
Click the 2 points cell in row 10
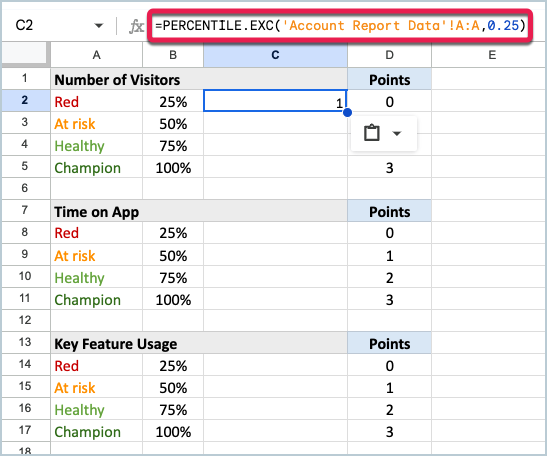(x=389, y=278)
